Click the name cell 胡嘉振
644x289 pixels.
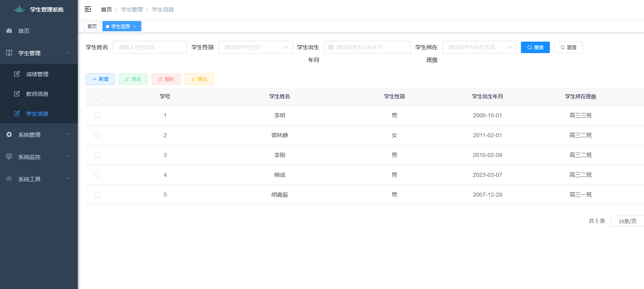point(280,195)
